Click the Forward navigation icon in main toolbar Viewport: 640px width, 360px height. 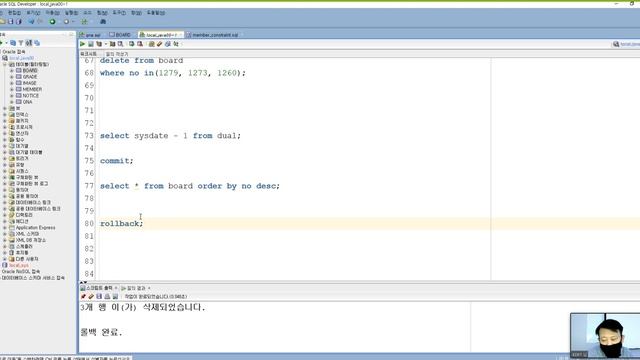(67, 22)
